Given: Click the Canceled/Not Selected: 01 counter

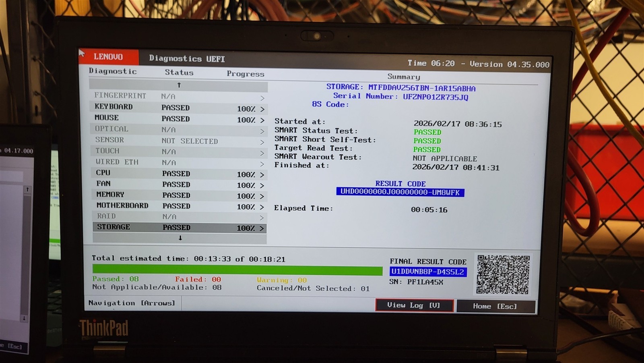Looking at the screenshot, I should point(313,288).
